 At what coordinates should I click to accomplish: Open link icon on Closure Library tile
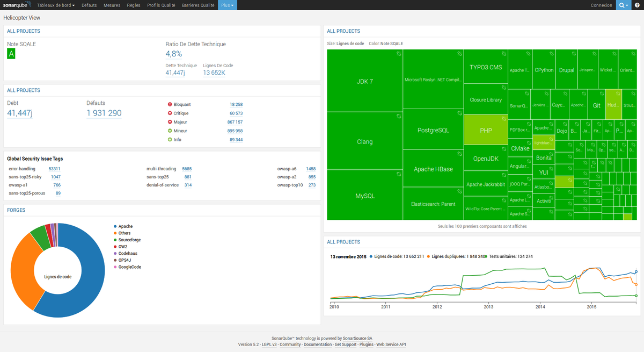[x=503, y=88]
